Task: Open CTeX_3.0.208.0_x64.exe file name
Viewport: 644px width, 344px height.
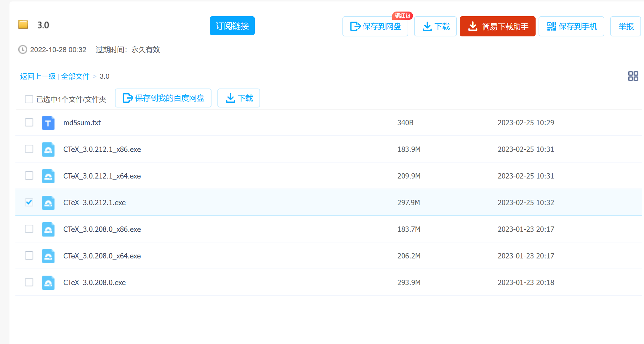Action: coord(102,256)
